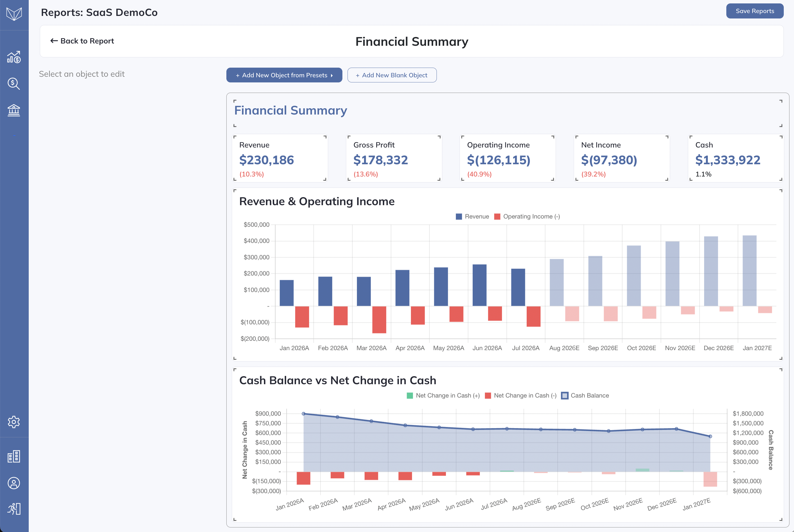Click the Jan 2026A cash balance point
The width and height of the screenshot is (794, 532).
303,413
